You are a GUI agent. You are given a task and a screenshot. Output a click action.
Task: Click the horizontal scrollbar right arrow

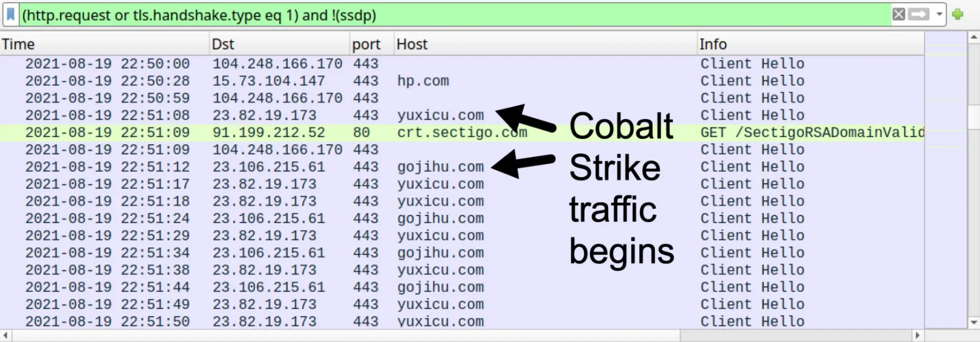pos(918,335)
